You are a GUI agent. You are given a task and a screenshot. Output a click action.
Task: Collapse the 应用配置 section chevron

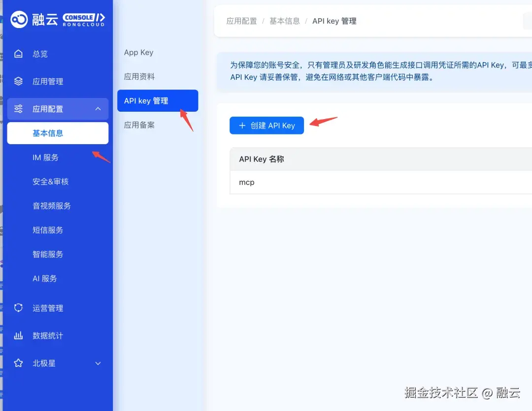coord(98,108)
